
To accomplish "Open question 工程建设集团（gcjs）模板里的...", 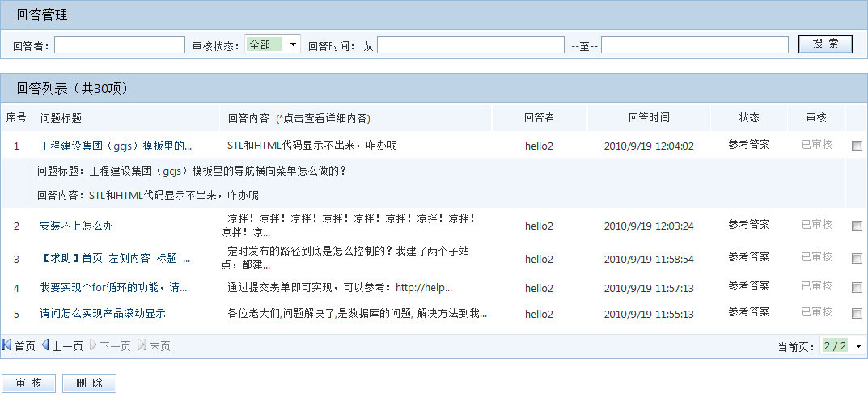I will pos(116,146).
